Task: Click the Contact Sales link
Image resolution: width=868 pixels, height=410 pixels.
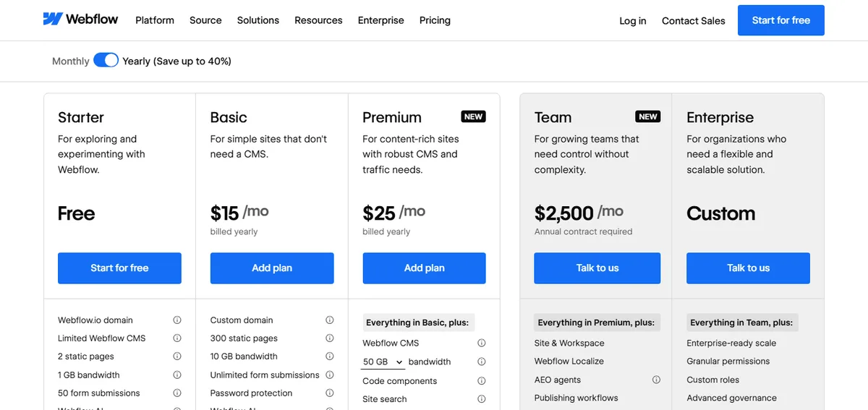Action: point(694,21)
